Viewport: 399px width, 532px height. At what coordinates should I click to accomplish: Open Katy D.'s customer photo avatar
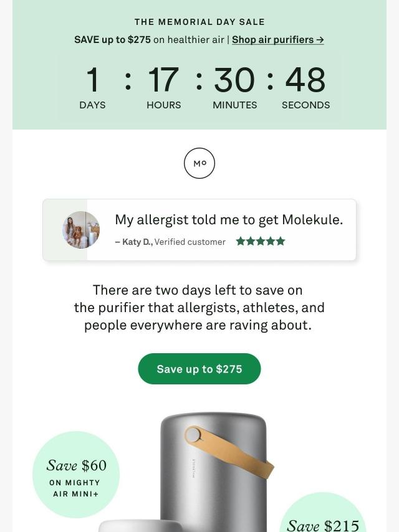[81, 230]
